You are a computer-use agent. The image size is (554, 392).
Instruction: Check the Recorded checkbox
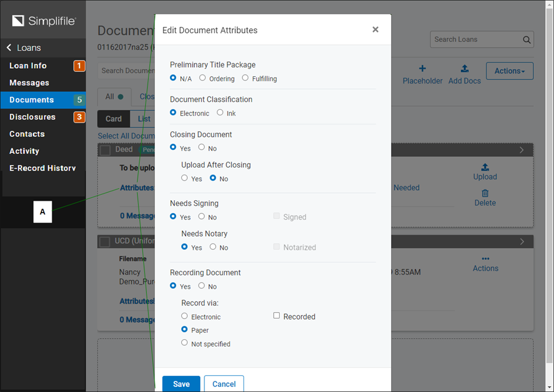pos(276,316)
